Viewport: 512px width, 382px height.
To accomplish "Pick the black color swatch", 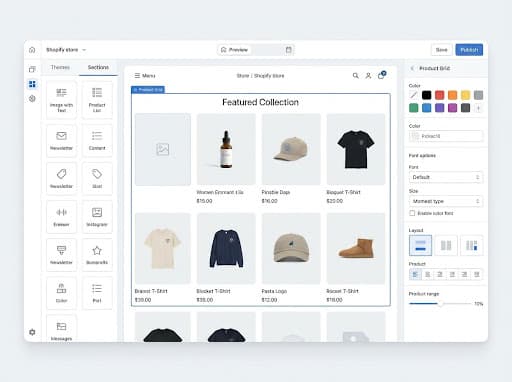I will click(x=426, y=95).
